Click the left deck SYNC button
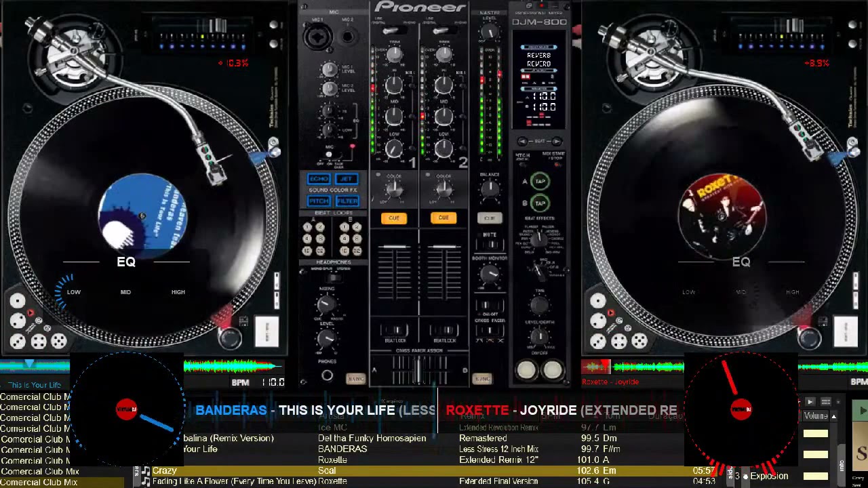 point(355,379)
